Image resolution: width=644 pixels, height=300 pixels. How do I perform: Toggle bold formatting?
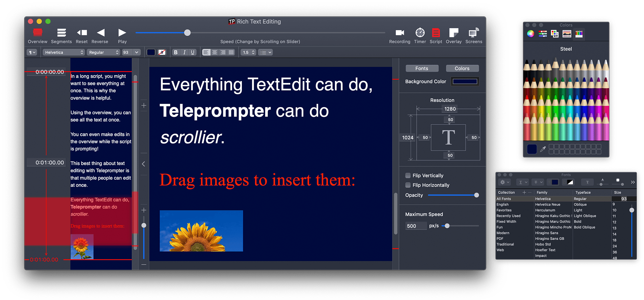click(x=176, y=52)
